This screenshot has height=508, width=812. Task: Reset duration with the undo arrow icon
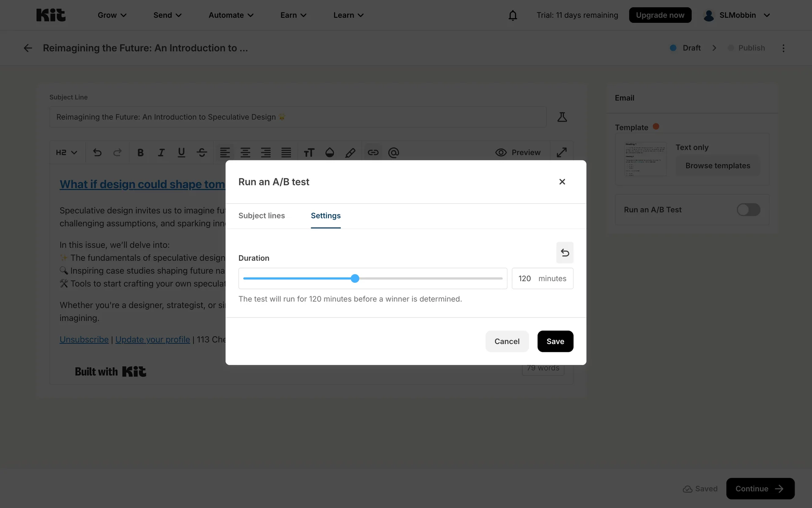coord(565,253)
